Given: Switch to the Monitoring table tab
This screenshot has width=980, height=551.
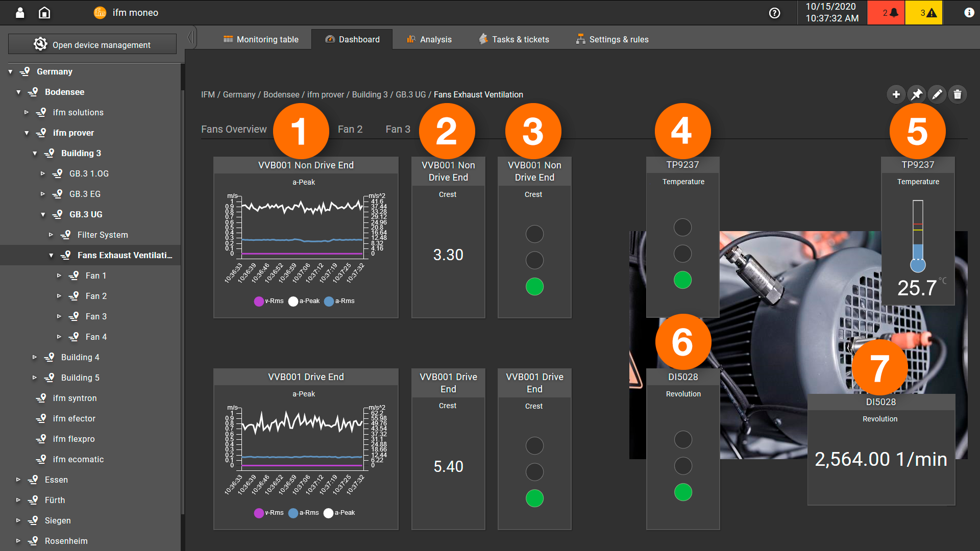Looking at the screenshot, I should 261,39.
